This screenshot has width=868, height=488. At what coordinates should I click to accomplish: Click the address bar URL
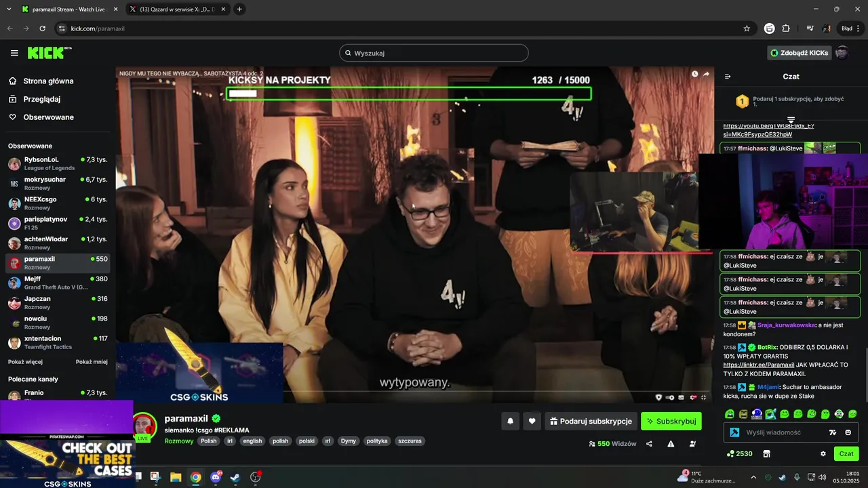pyautogui.click(x=98, y=28)
